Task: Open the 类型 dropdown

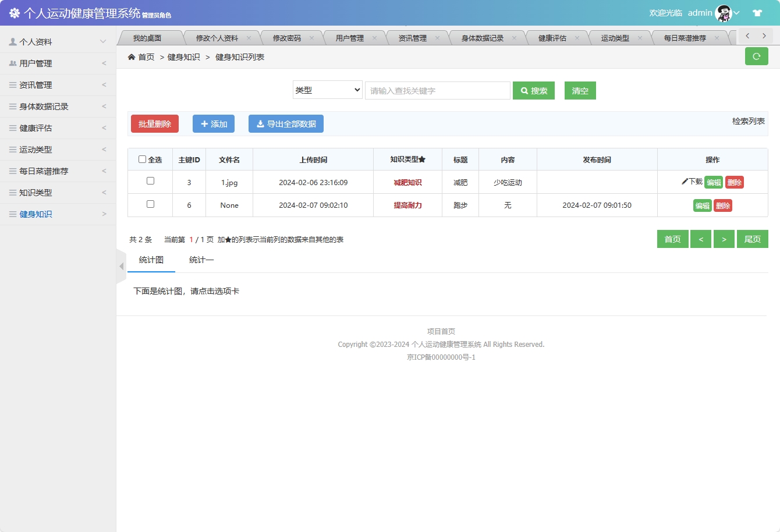Action: 327,90
